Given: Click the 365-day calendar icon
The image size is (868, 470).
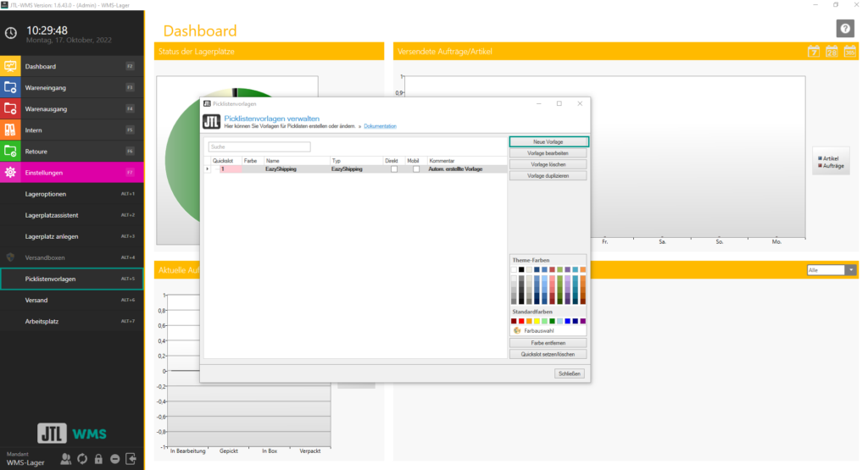Looking at the screenshot, I should pyautogui.click(x=849, y=52).
